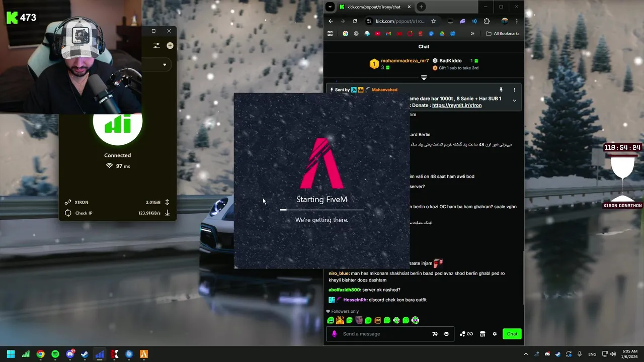Viewport: 644px width, 362px height.
Task: Click HosseinRh username in chat
Action: pos(355,300)
